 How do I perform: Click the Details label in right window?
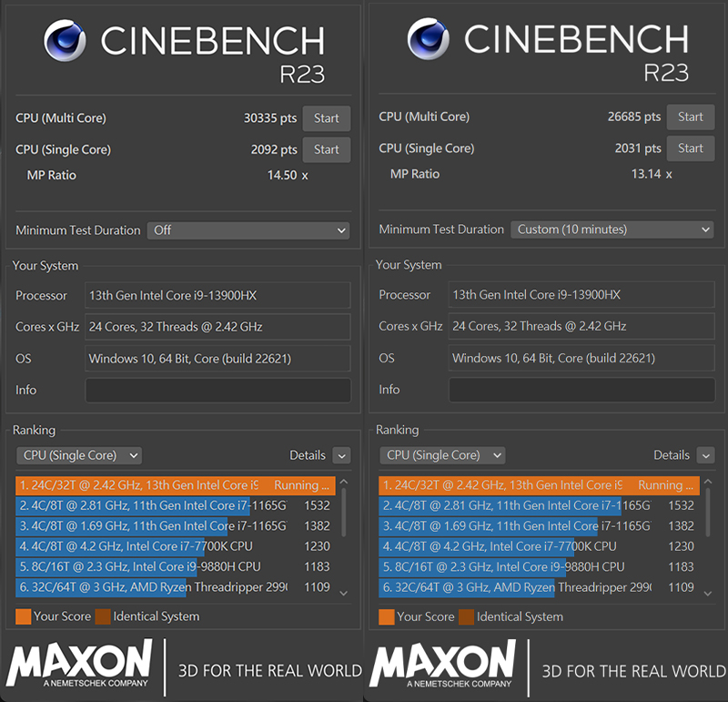point(672,455)
